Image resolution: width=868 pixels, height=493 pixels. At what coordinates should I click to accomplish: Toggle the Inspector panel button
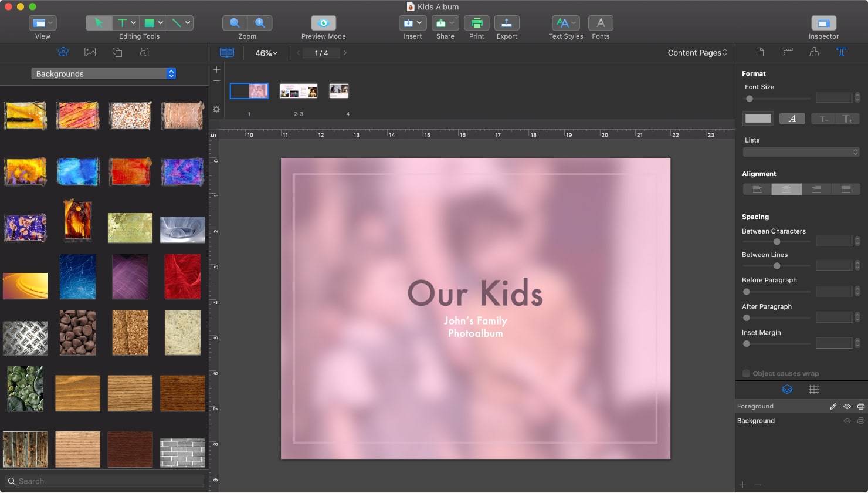[823, 22]
